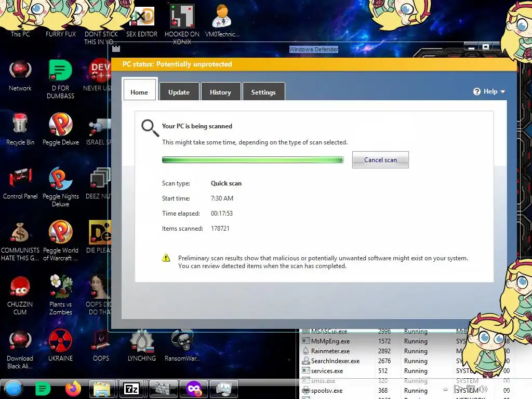Click PID 2676 in Task Manager

pyautogui.click(x=384, y=361)
